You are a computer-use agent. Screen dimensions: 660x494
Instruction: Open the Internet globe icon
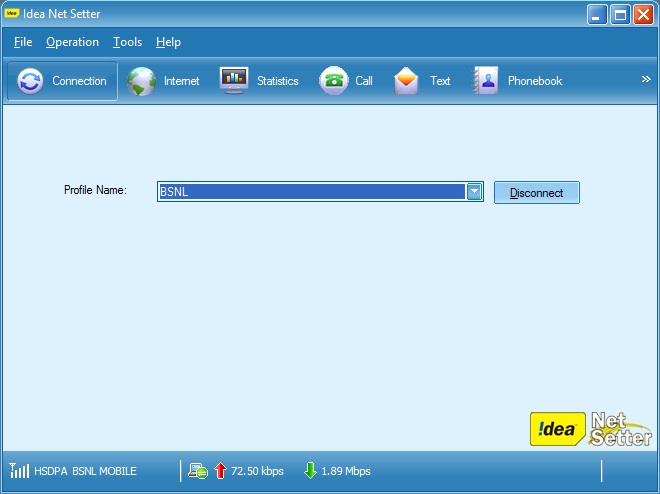[x=141, y=81]
